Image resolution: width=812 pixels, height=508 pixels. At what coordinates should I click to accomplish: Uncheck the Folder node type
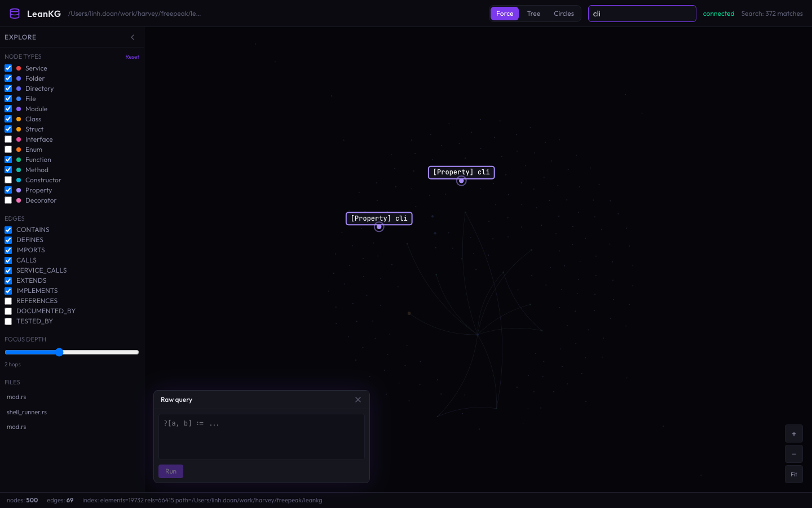coord(8,78)
